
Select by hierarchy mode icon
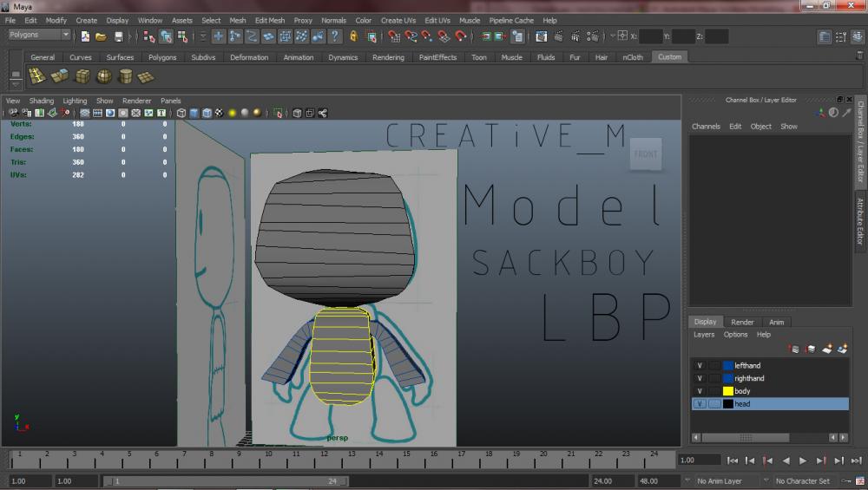149,36
